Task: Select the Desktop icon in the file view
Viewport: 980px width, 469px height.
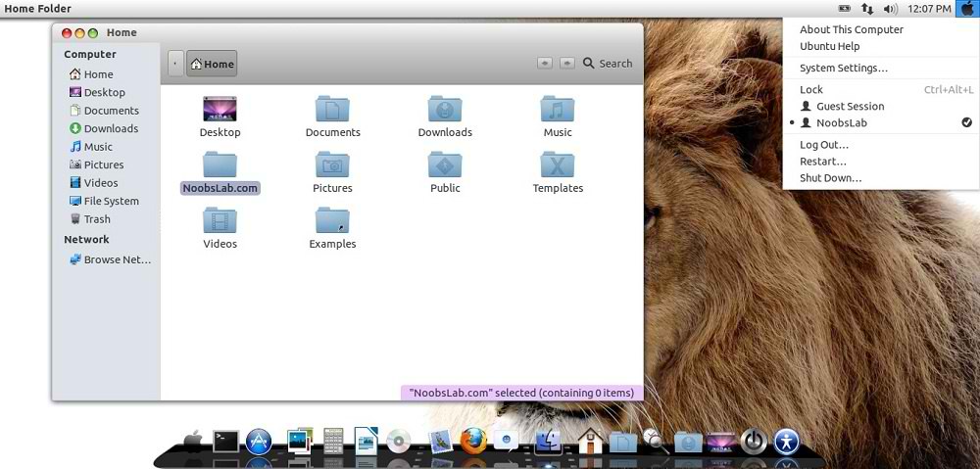Action: pos(220,117)
